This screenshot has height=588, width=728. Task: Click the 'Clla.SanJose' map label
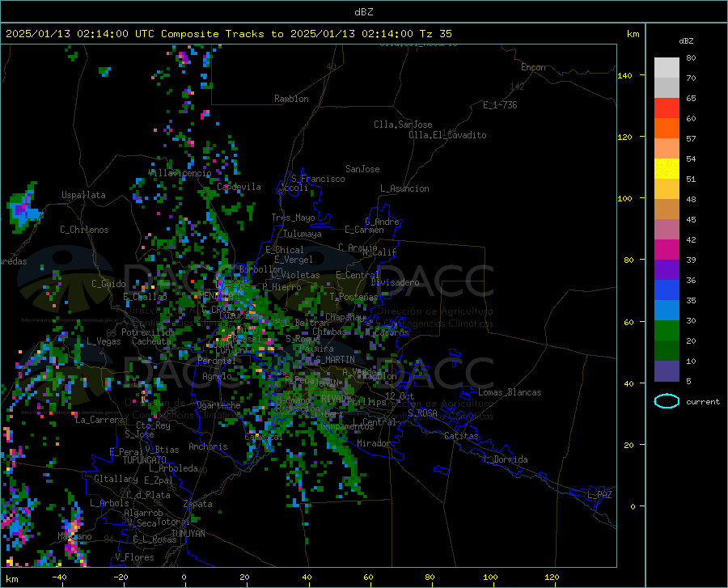pos(403,125)
